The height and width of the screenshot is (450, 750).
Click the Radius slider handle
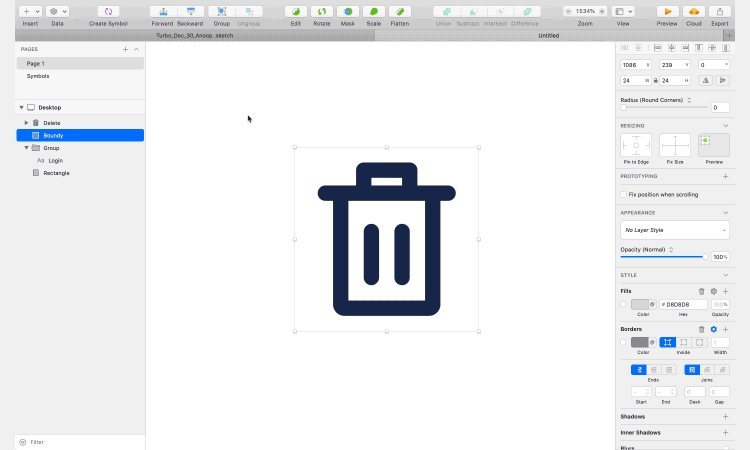[623, 108]
